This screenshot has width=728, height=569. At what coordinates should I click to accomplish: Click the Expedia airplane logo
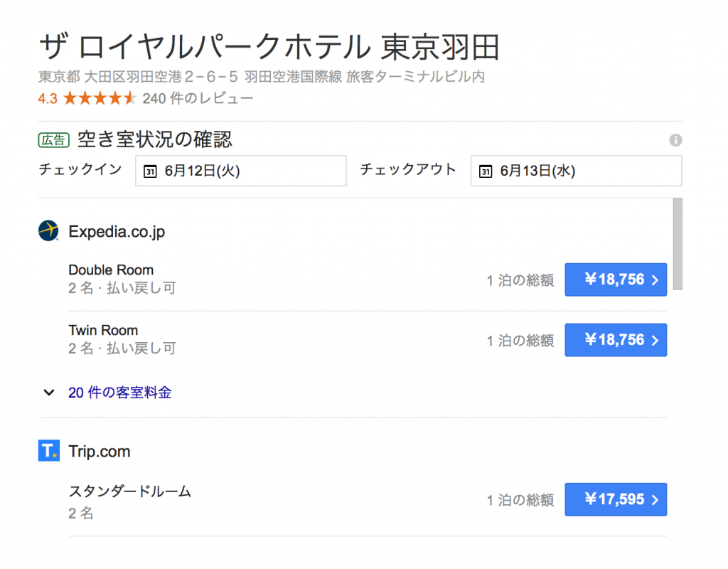click(x=48, y=230)
